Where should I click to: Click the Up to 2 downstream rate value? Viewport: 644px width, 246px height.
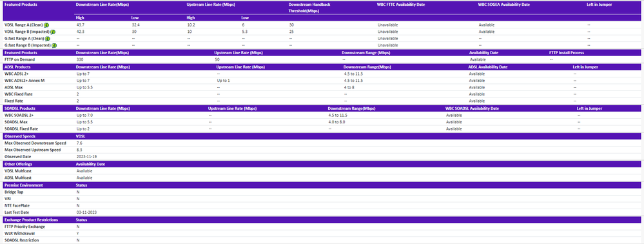(x=83, y=128)
